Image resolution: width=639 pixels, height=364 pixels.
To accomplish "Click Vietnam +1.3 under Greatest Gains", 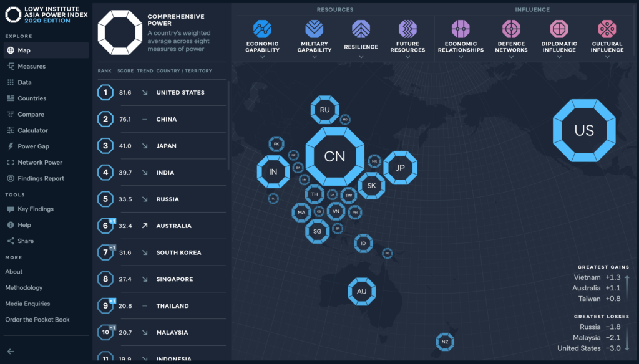I will [597, 278].
